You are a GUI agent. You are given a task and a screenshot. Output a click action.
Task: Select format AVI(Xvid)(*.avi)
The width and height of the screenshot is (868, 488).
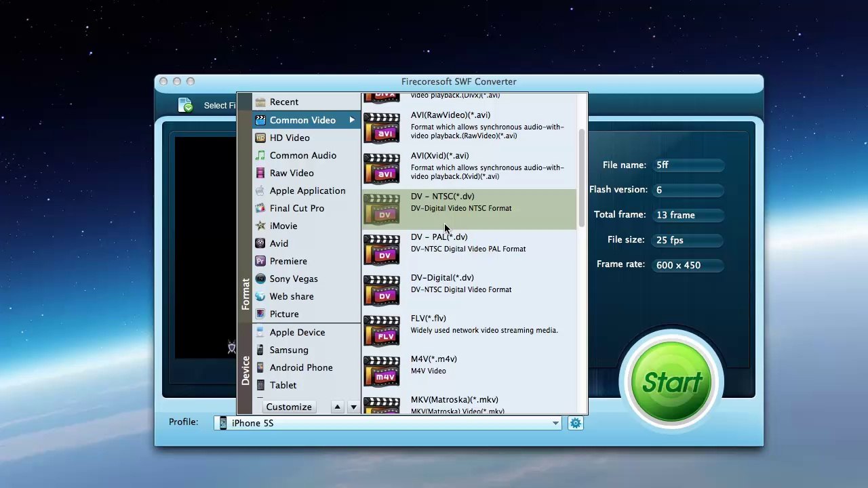click(469, 169)
